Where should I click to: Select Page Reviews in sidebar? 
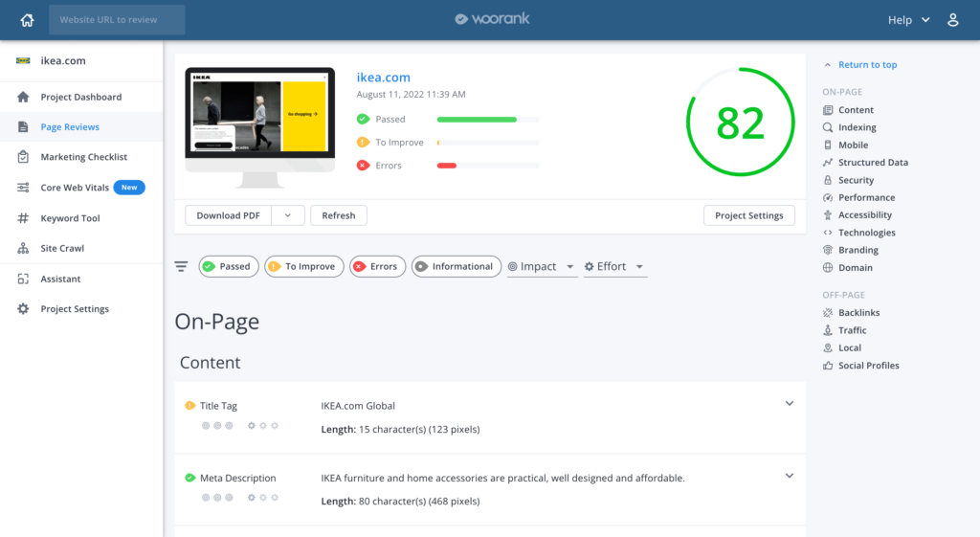(81, 127)
